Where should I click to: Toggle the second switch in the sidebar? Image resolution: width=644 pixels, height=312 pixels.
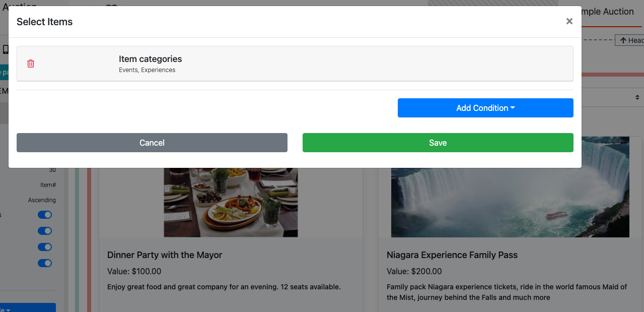click(45, 231)
